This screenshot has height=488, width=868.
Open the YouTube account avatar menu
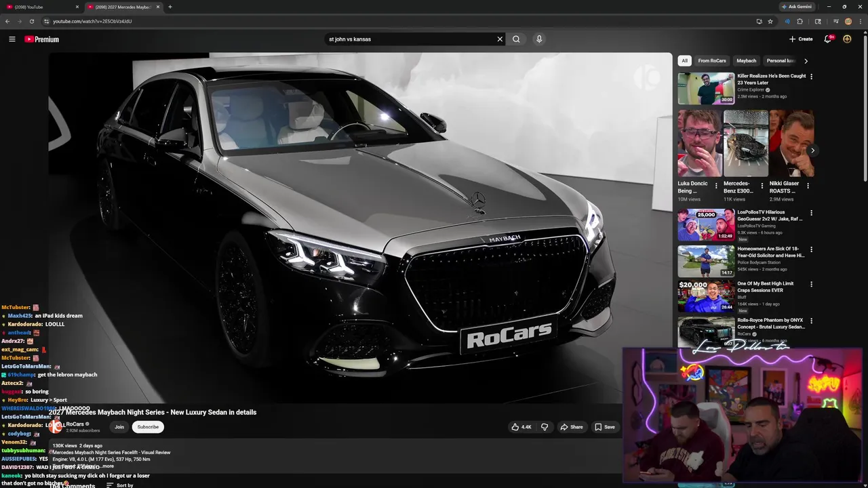tap(847, 39)
